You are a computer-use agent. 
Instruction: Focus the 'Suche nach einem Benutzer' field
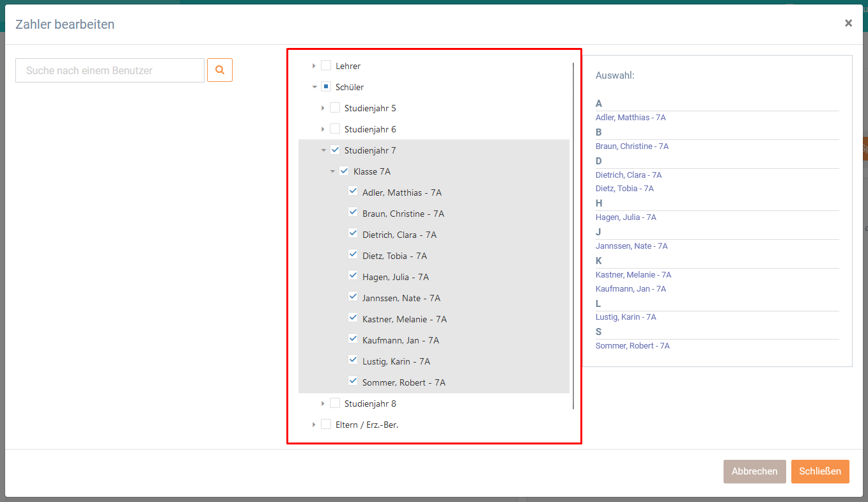point(110,70)
